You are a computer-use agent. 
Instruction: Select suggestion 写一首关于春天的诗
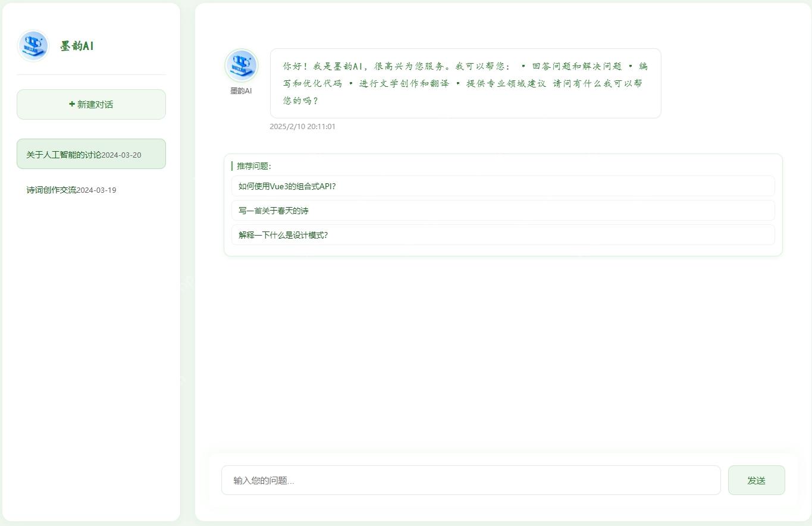coord(503,211)
